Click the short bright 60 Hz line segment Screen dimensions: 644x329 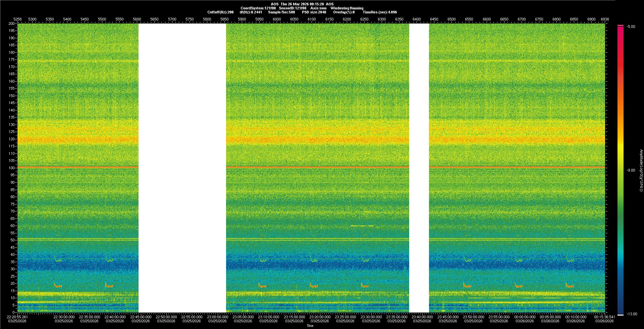pyautogui.click(x=362, y=226)
